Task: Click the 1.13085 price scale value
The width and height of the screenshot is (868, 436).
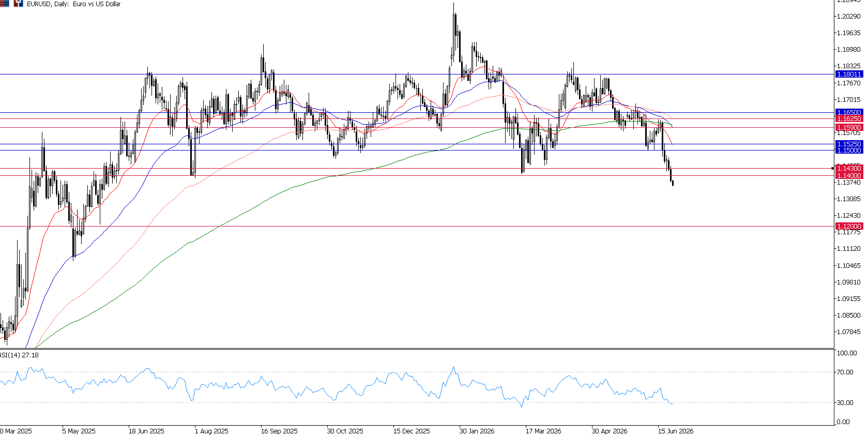Action: [x=848, y=199]
